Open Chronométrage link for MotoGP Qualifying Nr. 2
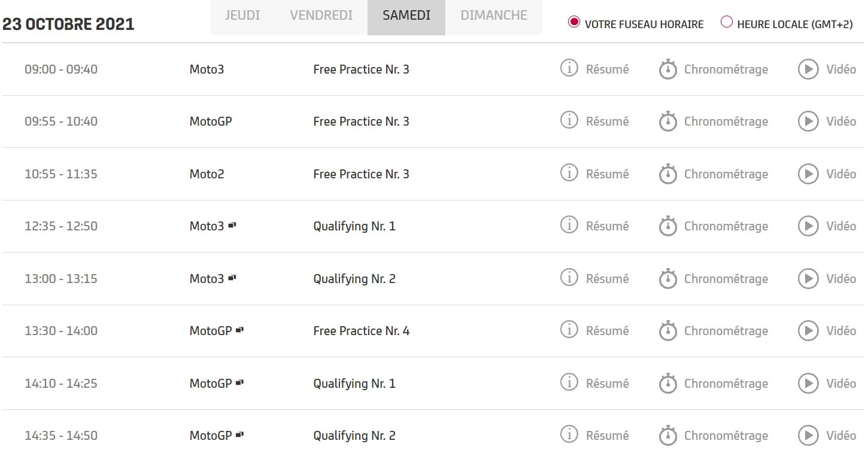Screen dimensions: 868x459 pos(726,436)
